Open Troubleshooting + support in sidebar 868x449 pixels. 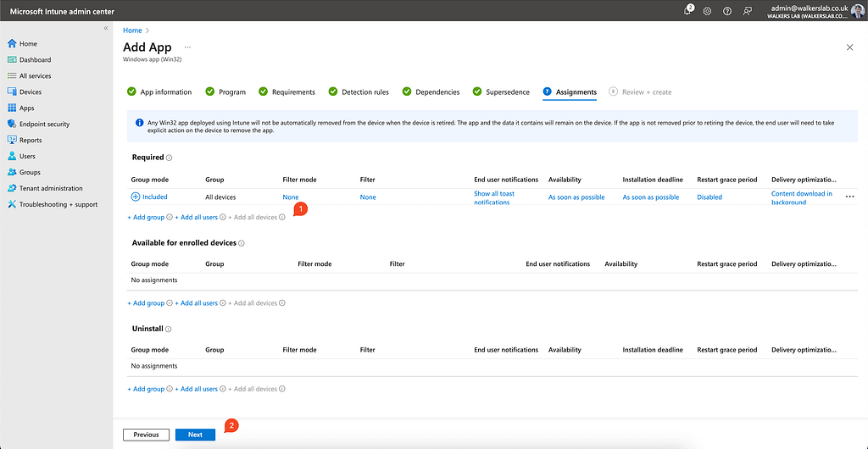coord(58,205)
